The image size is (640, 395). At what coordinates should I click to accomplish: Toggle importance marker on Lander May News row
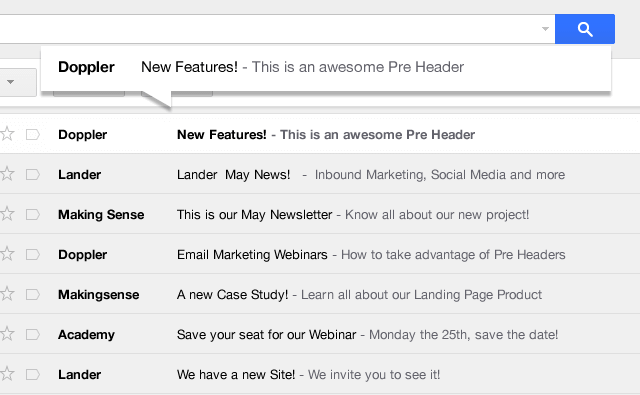[x=33, y=175]
